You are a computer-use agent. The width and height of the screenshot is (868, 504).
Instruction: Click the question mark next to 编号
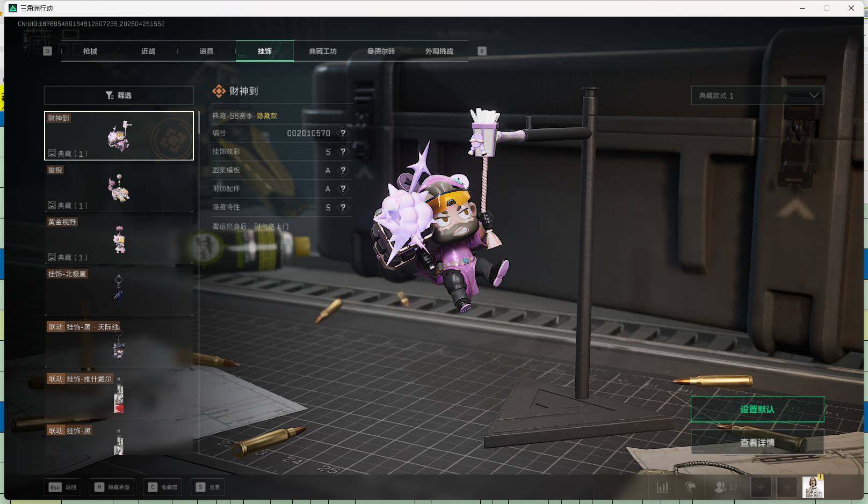tap(343, 133)
